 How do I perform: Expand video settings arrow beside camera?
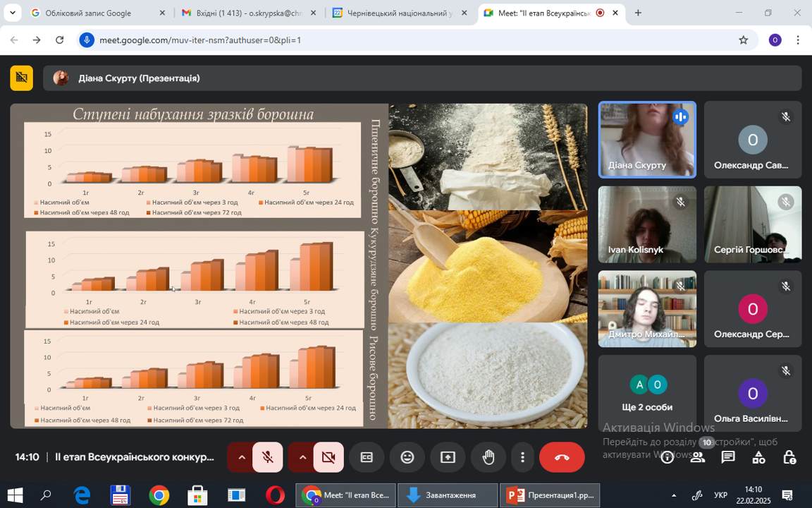[302, 457]
